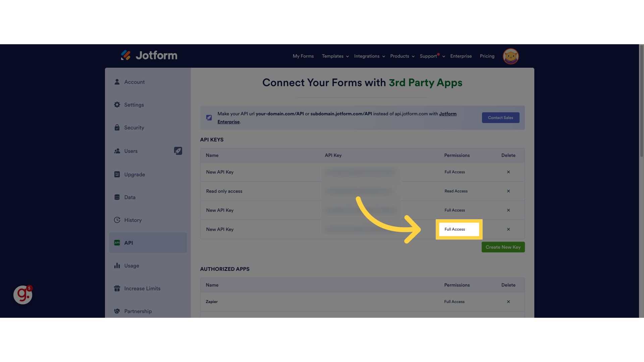Open the Users section icon
Screen dimensions: 644x362
click(117, 151)
